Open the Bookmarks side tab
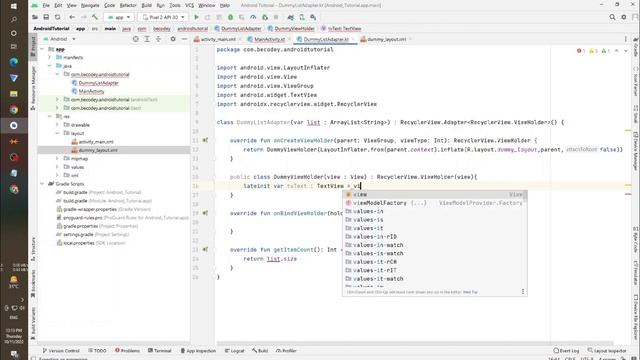Screen dimensions: 640x360 pyautogui.click(x=33, y=283)
